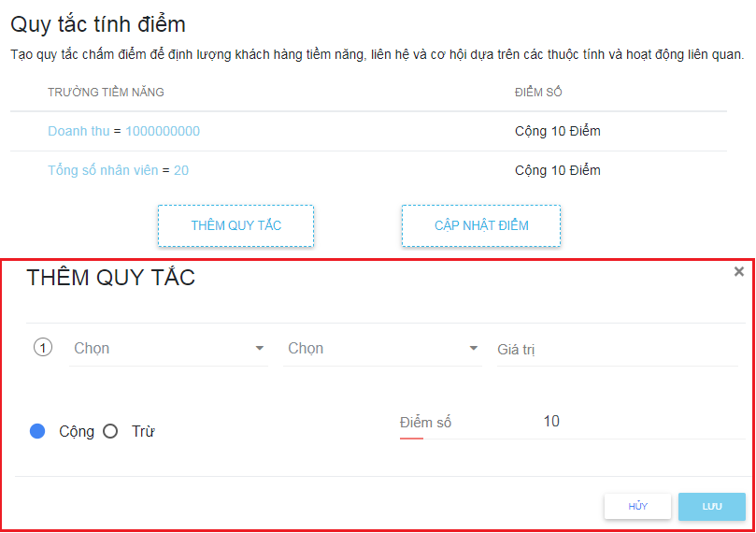Click Cộng 10 Điểm in Doanh thu row
Screen dimensions: 756x533
point(557,131)
